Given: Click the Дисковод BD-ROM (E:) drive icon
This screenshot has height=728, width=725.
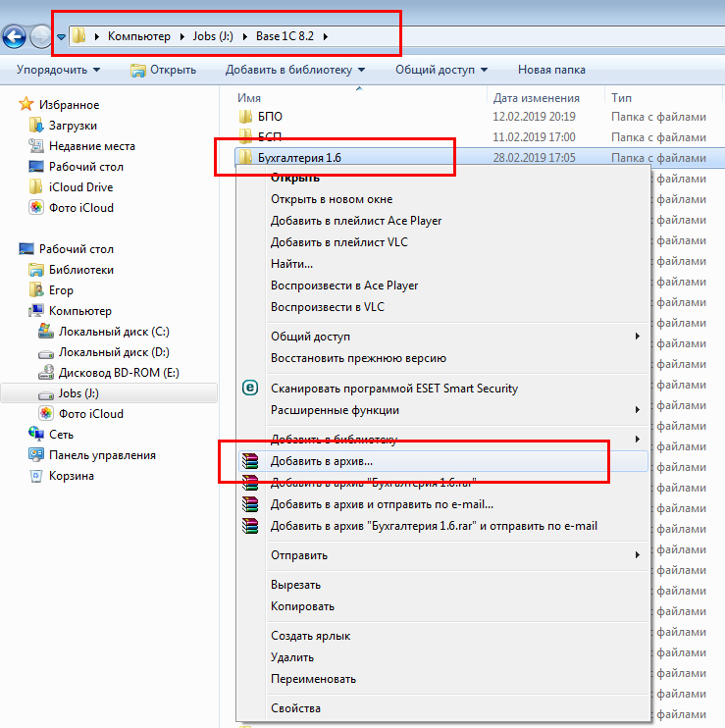Looking at the screenshot, I should point(46,373).
